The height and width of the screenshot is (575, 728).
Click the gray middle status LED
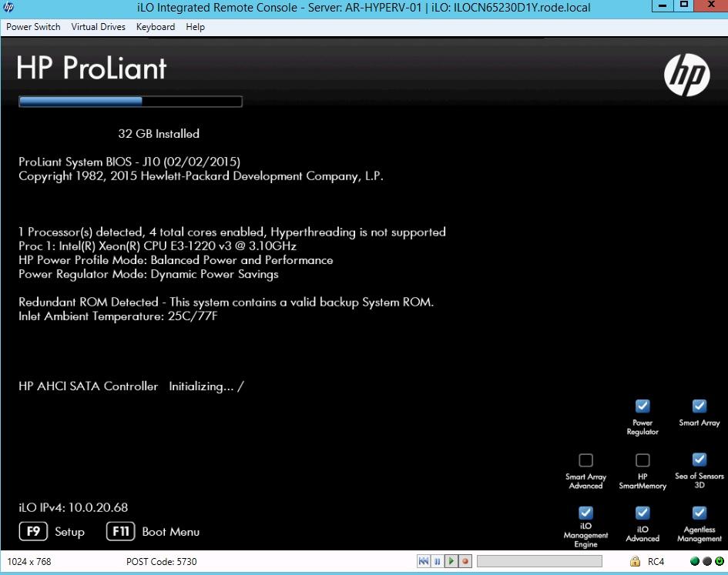pyautogui.click(x=706, y=561)
